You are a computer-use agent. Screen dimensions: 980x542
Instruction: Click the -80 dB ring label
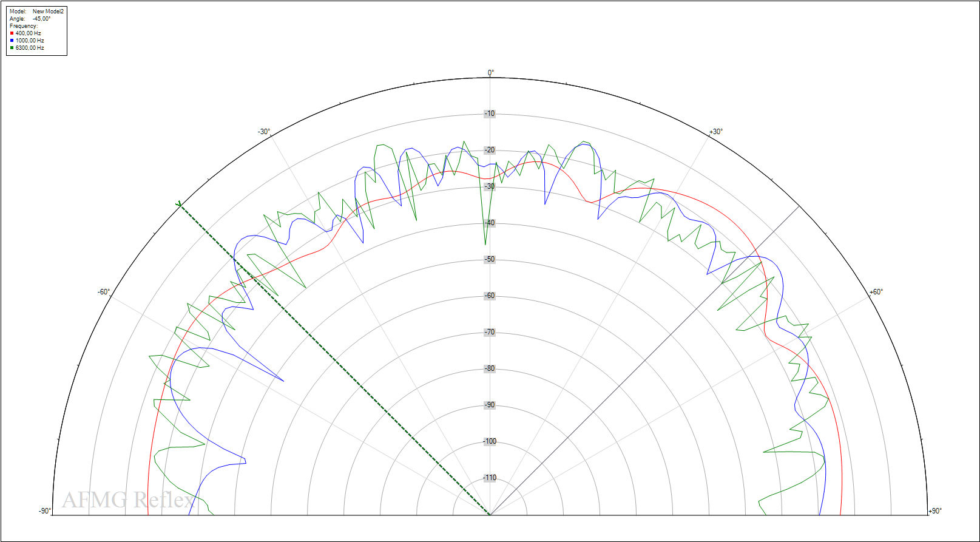click(490, 368)
